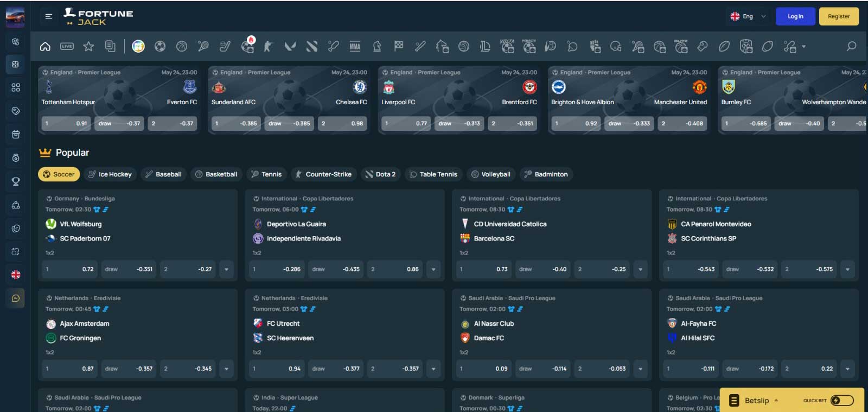Expand more markets for Al Nassr Club match
Image resolution: width=868 pixels, height=412 pixels.
[641, 369]
